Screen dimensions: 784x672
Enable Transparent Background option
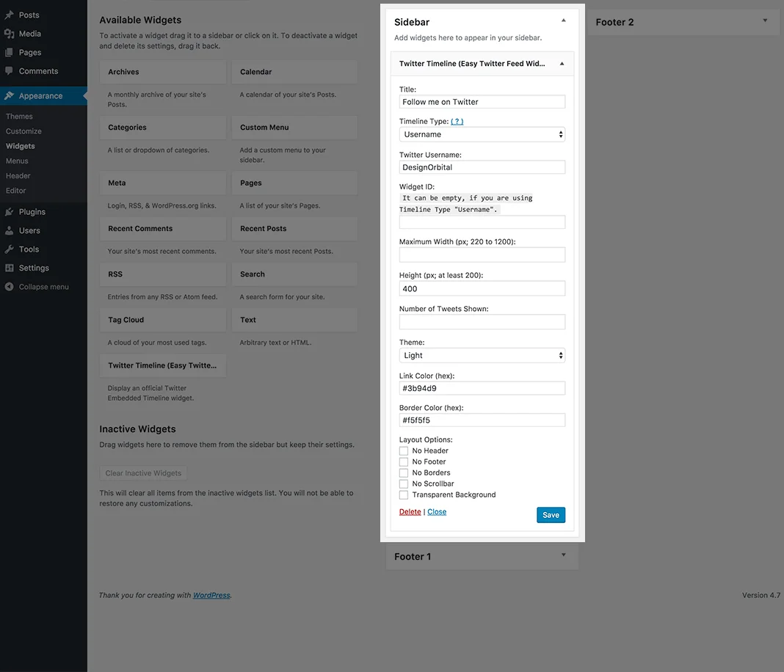(x=404, y=494)
